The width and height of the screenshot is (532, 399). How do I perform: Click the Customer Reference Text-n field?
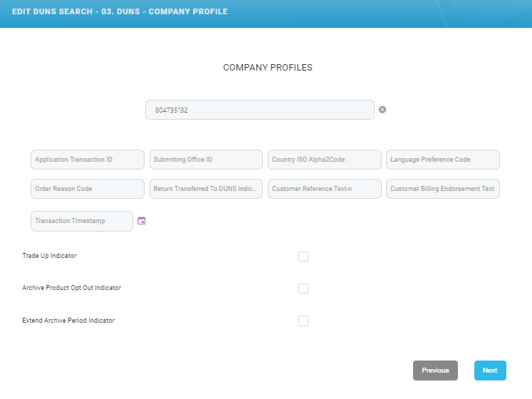click(324, 189)
